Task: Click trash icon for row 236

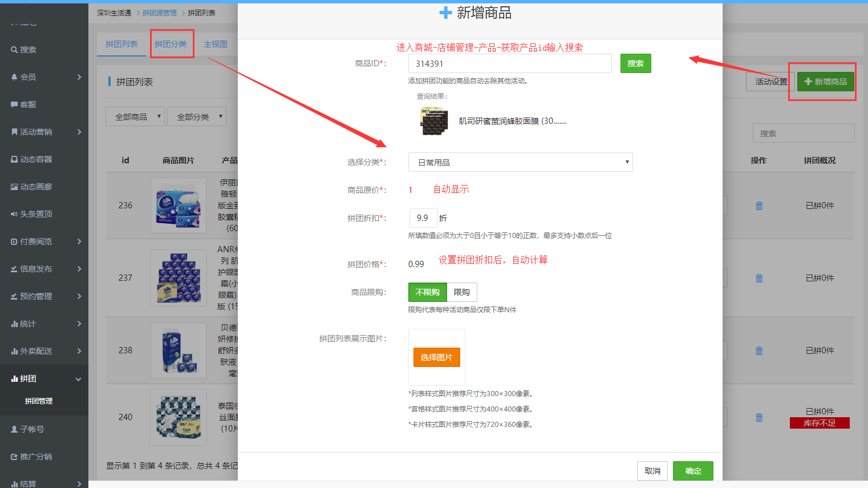Action: click(759, 206)
